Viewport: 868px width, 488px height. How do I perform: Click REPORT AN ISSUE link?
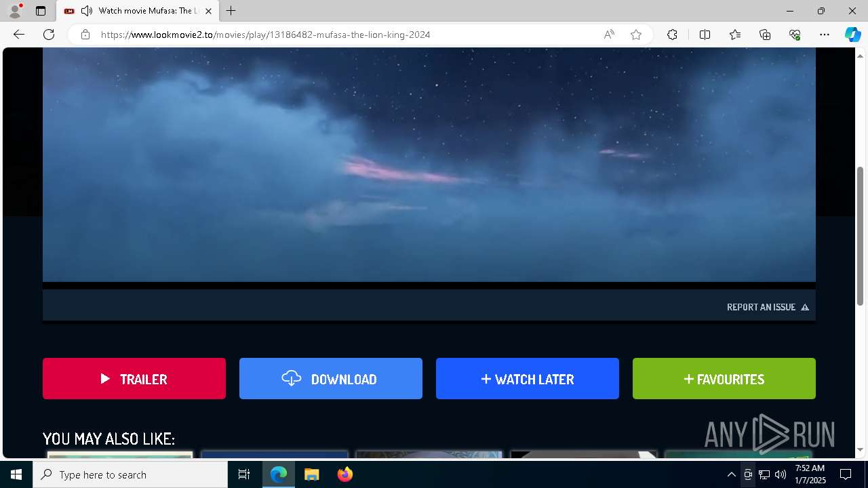click(x=768, y=307)
